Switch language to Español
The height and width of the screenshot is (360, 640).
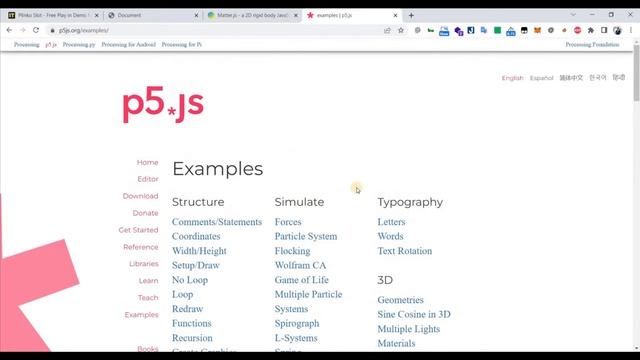click(x=542, y=78)
